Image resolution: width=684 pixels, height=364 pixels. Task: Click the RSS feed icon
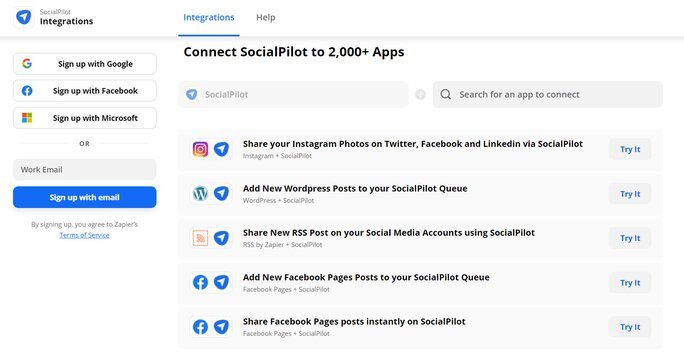click(x=200, y=238)
